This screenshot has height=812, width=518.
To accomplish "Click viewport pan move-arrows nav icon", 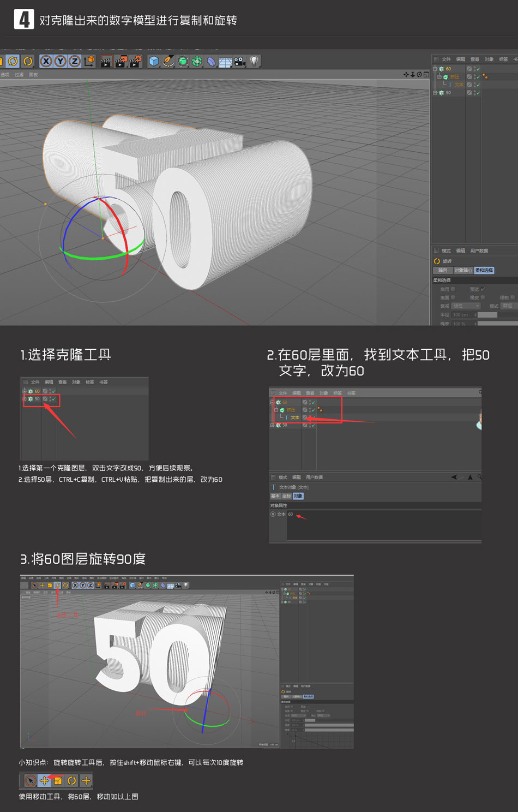I will [406, 75].
